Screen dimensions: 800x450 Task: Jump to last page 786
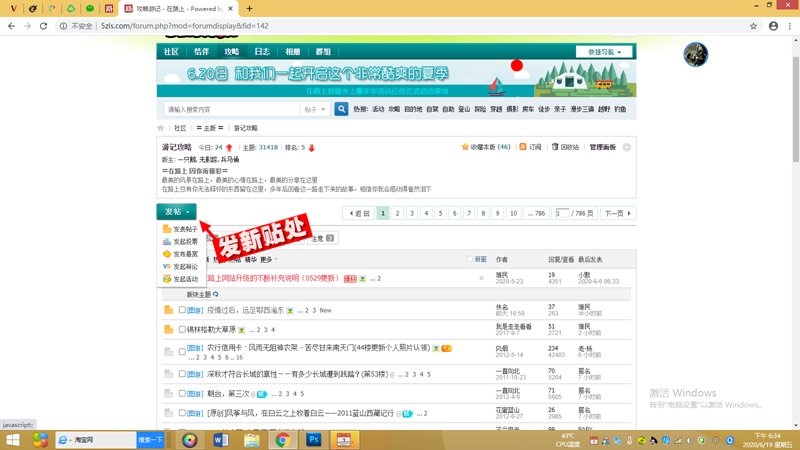tap(536, 213)
